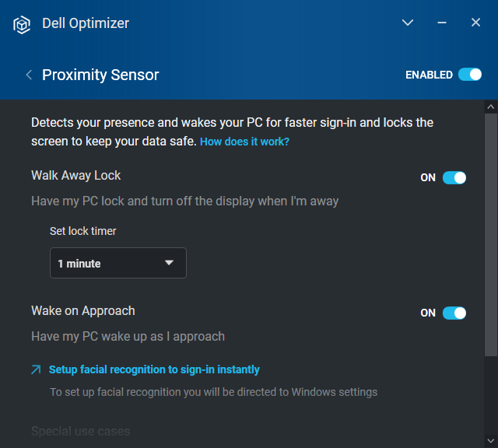Click the Walk Away Lock label
The width and height of the screenshot is (498, 448).
76,176
